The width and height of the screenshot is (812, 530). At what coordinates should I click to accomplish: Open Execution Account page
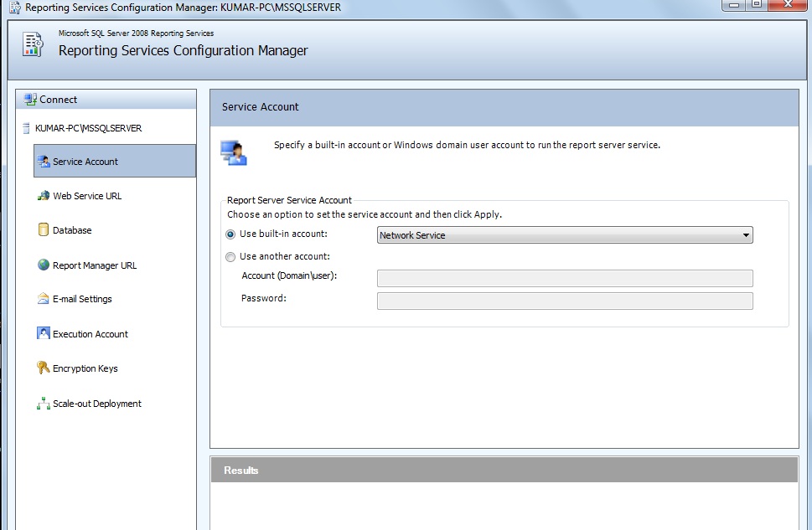pyautogui.click(x=91, y=334)
